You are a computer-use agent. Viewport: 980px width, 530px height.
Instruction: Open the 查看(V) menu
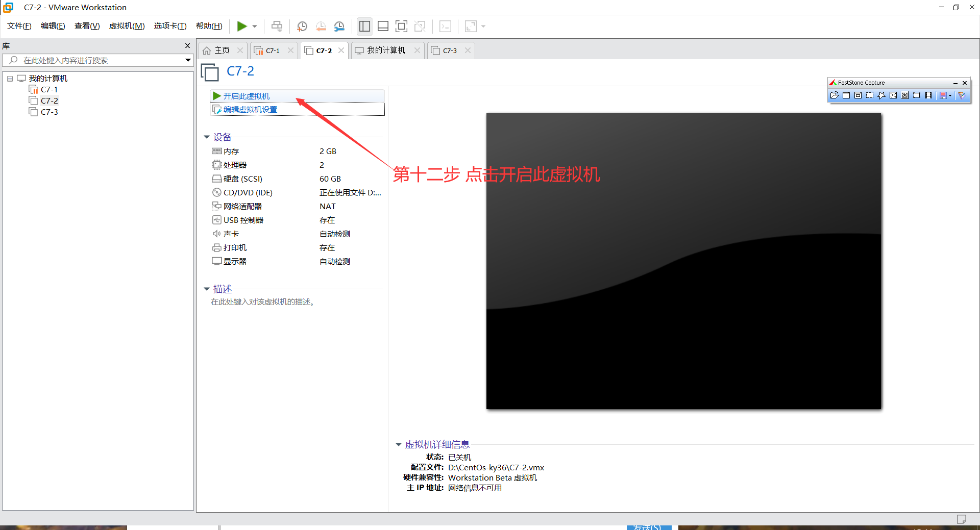pos(87,26)
